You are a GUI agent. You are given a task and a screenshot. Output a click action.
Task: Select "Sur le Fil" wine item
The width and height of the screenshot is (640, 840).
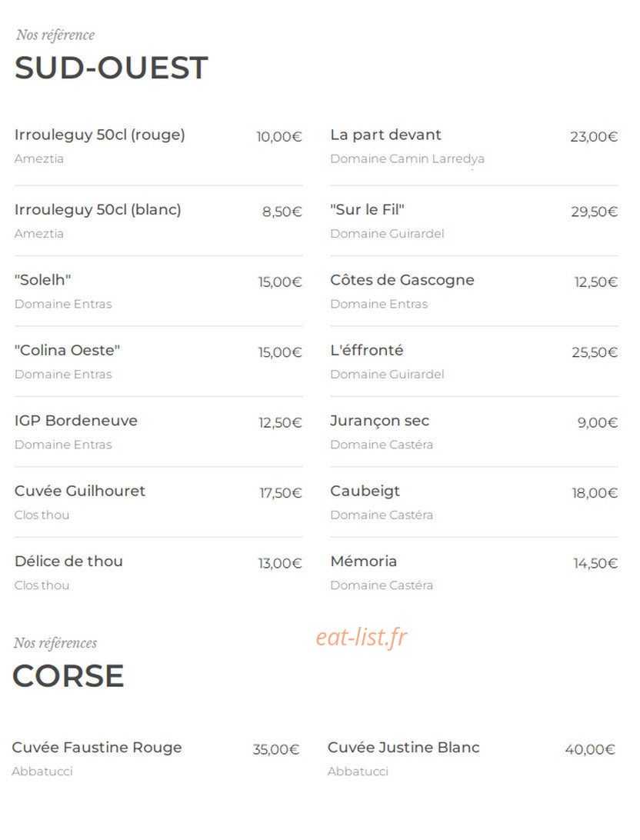click(x=367, y=209)
